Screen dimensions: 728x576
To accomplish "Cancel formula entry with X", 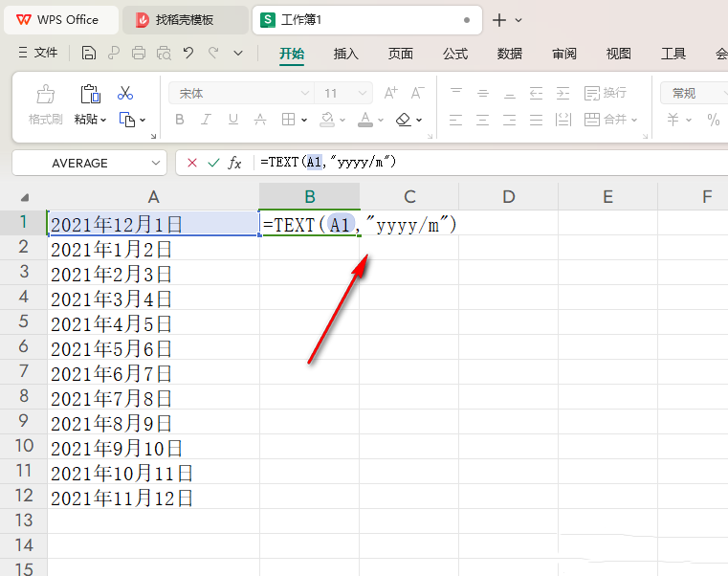I will coord(192,163).
